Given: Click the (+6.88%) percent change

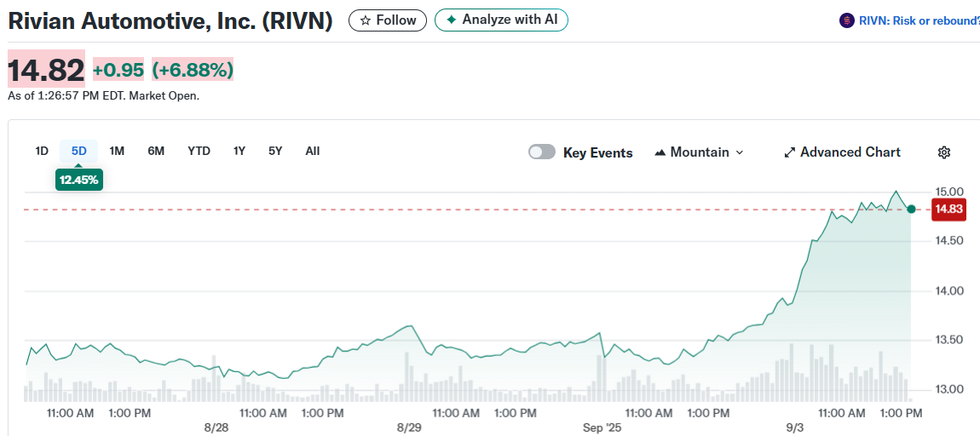Looking at the screenshot, I should 193,69.
